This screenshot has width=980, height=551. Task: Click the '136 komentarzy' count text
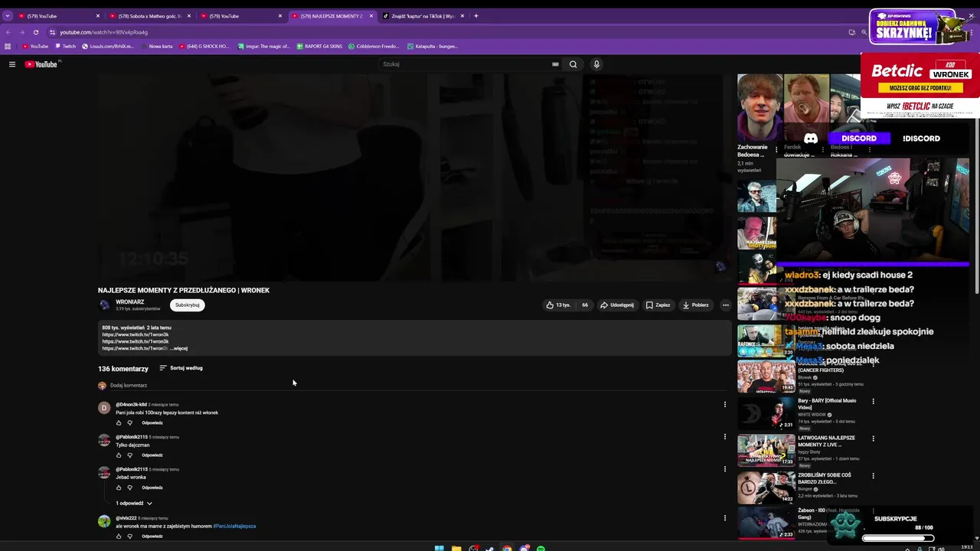pyautogui.click(x=123, y=369)
